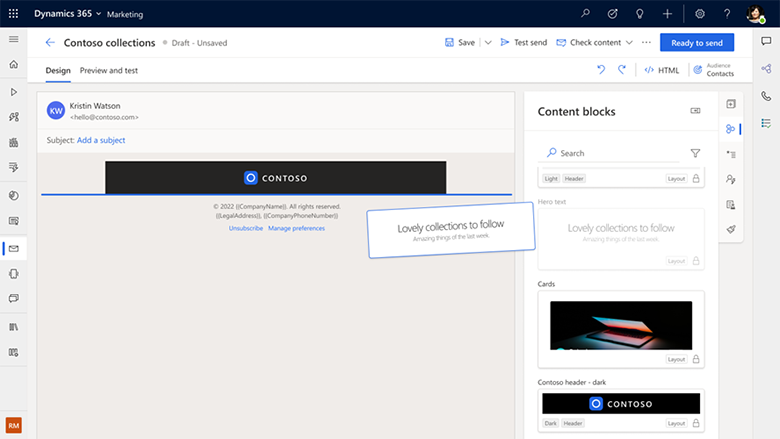Open the help question mark icon
This screenshot has width=780, height=439.
(727, 14)
